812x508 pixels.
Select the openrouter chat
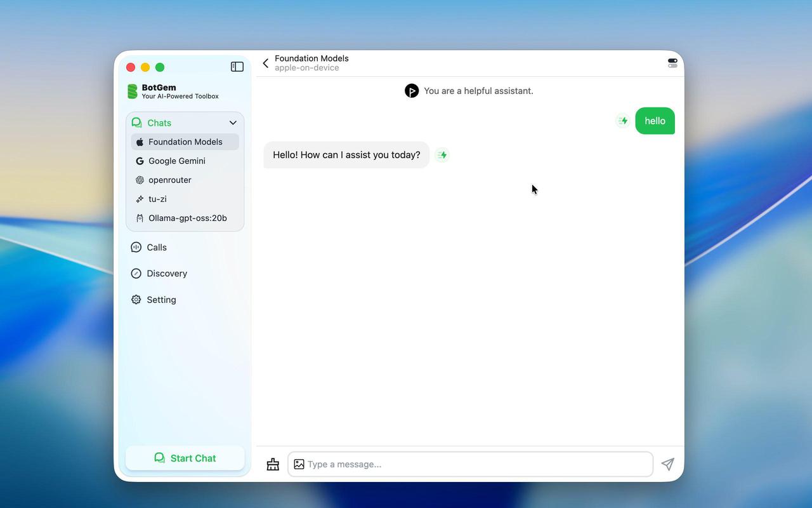(185, 180)
